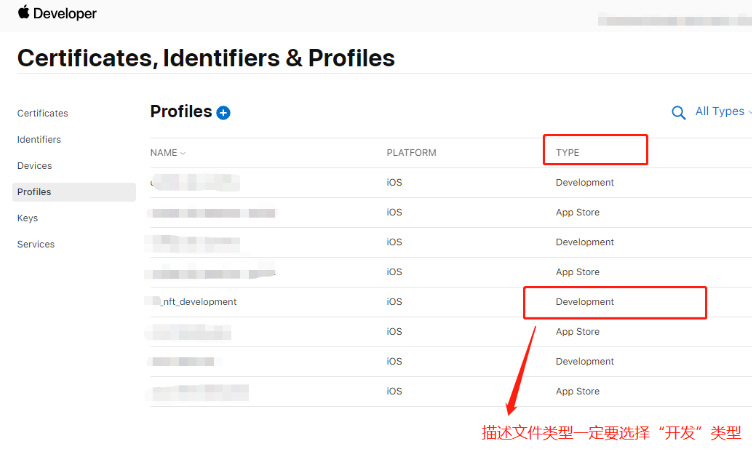The width and height of the screenshot is (752, 461).
Task: Click Development type in nft_development row
Action: (x=585, y=301)
